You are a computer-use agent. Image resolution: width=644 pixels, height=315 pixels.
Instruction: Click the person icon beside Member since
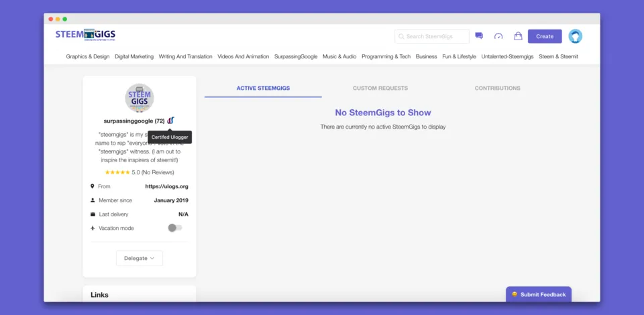click(x=93, y=200)
